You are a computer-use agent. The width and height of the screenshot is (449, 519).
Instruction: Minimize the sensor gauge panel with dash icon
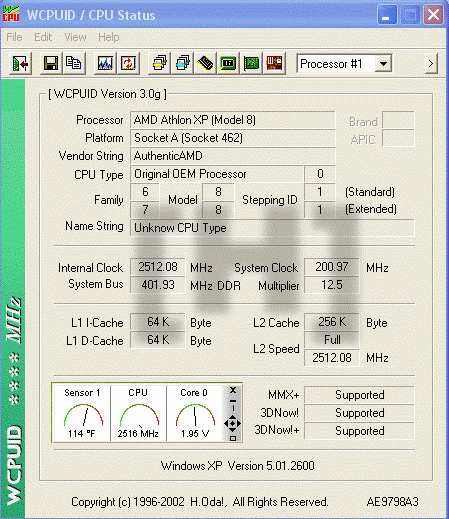[x=233, y=401]
